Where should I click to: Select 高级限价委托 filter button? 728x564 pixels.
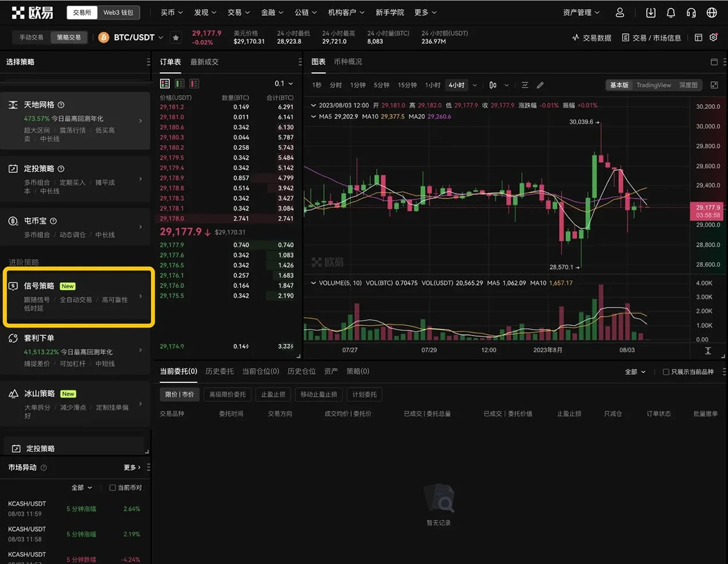point(227,394)
